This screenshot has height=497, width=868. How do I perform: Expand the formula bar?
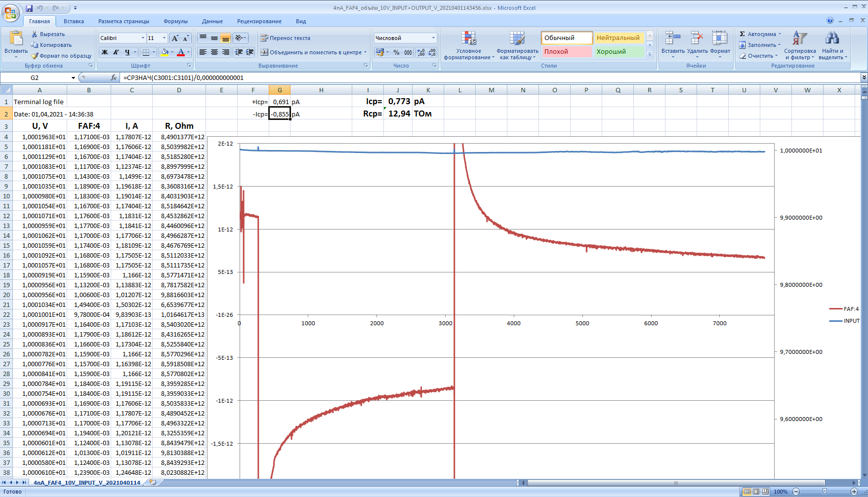pos(864,77)
